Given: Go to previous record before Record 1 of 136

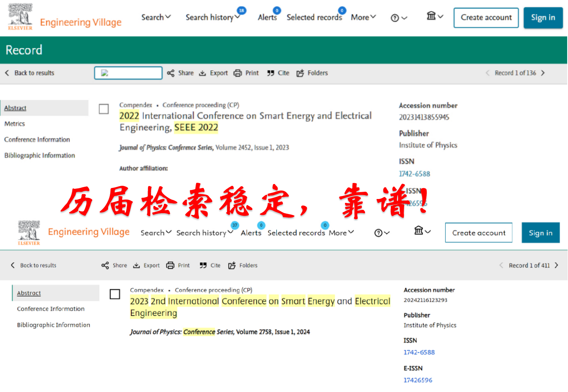Looking at the screenshot, I should [487, 73].
